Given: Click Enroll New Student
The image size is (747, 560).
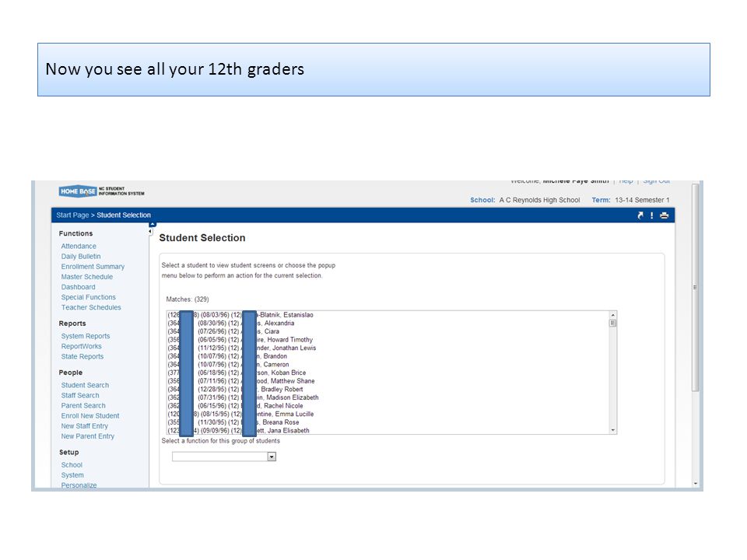Looking at the screenshot, I should 90,415.
